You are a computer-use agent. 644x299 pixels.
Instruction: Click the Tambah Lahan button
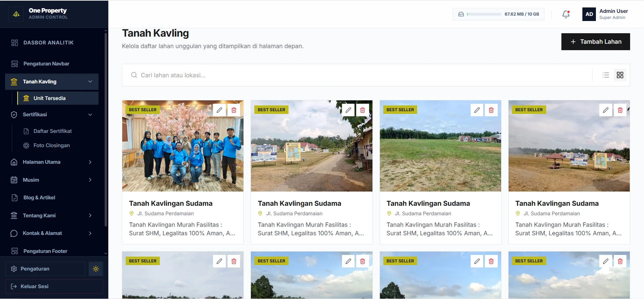[596, 42]
